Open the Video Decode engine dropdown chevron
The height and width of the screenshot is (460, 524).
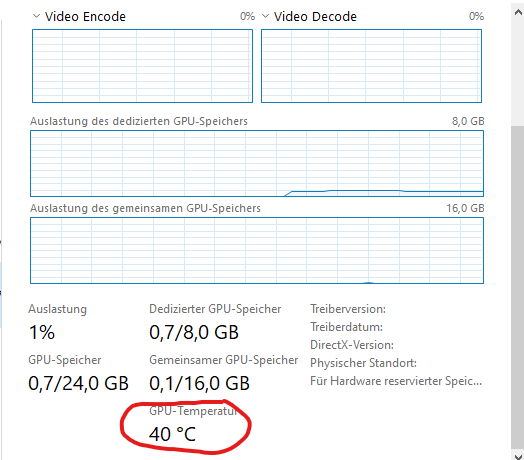click(265, 16)
